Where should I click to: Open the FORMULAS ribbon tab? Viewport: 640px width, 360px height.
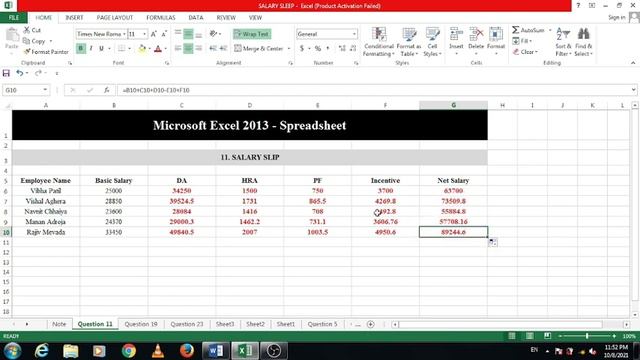(161, 18)
